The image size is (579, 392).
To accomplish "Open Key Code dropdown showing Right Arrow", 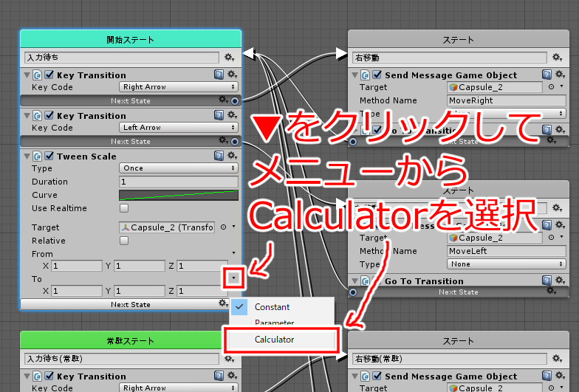I will click(179, 87).
